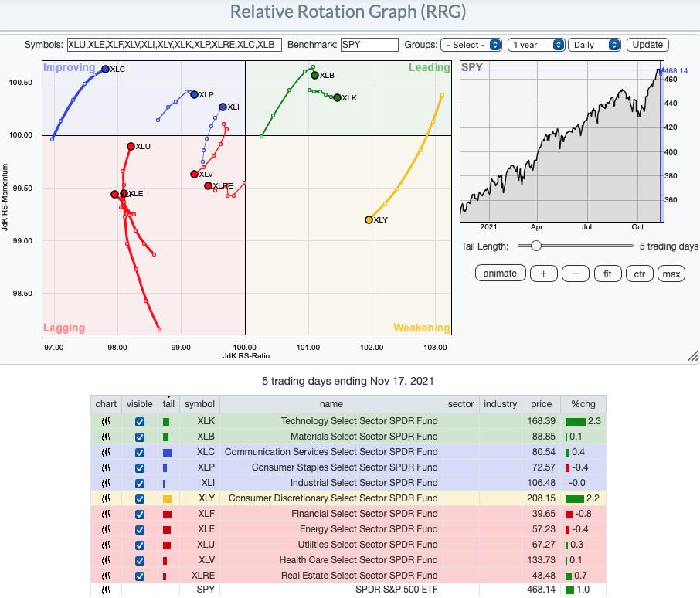
Task: Sort table by sector column header
Action: point(460,404)
